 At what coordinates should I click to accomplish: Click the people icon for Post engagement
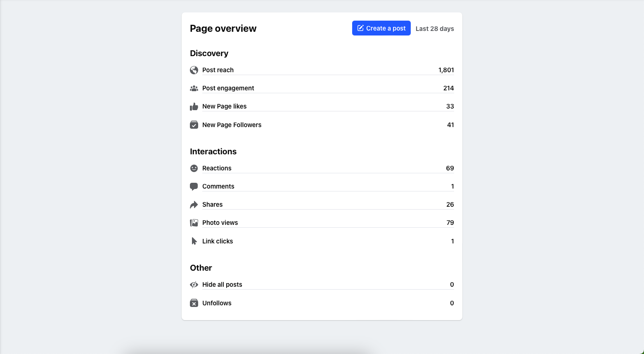pos(194,88)
